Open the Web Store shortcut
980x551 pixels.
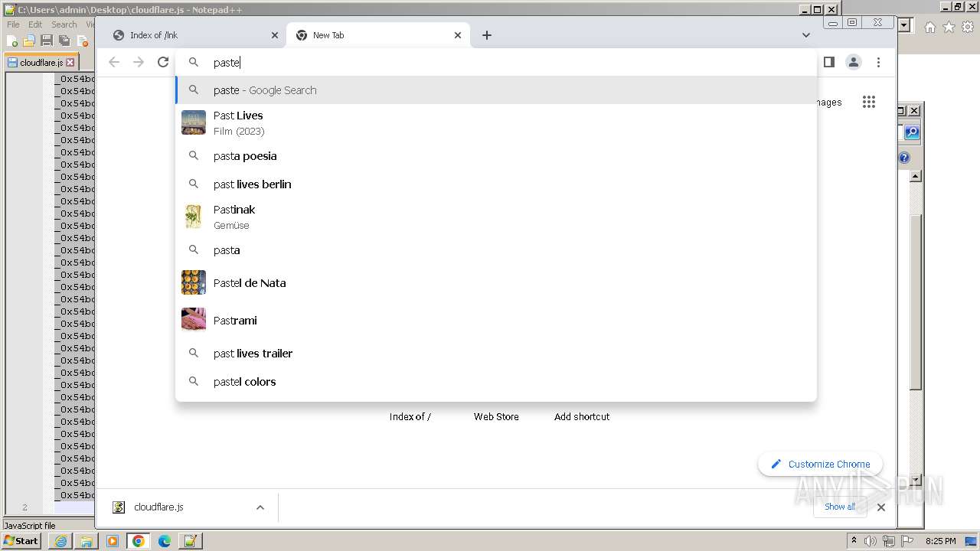[496, 416]
